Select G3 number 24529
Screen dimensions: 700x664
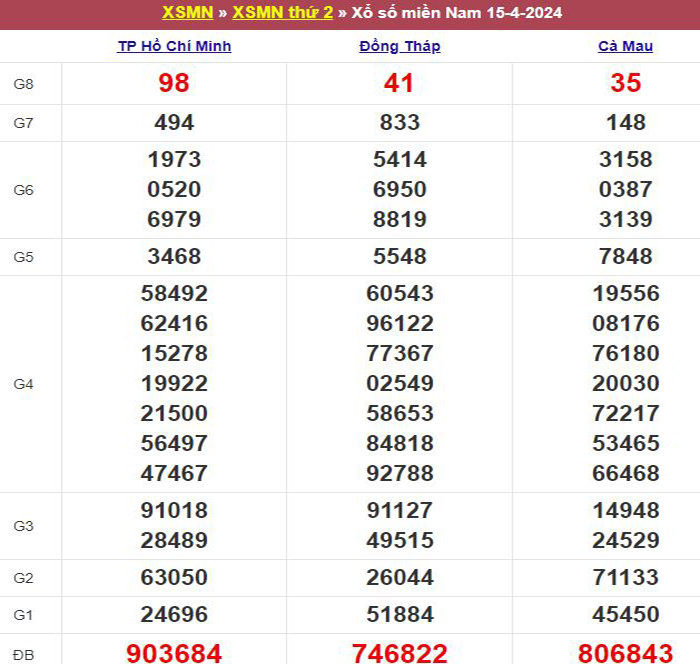click(626, 540)
